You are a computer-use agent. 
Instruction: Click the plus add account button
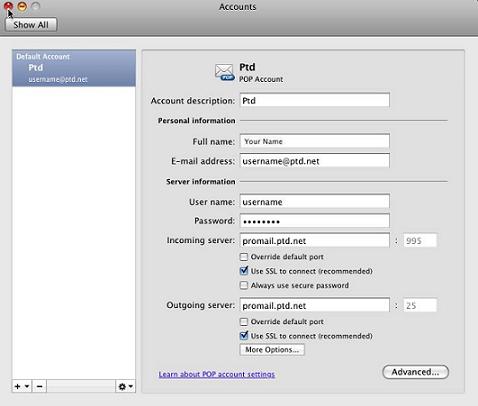coord(18,386)
